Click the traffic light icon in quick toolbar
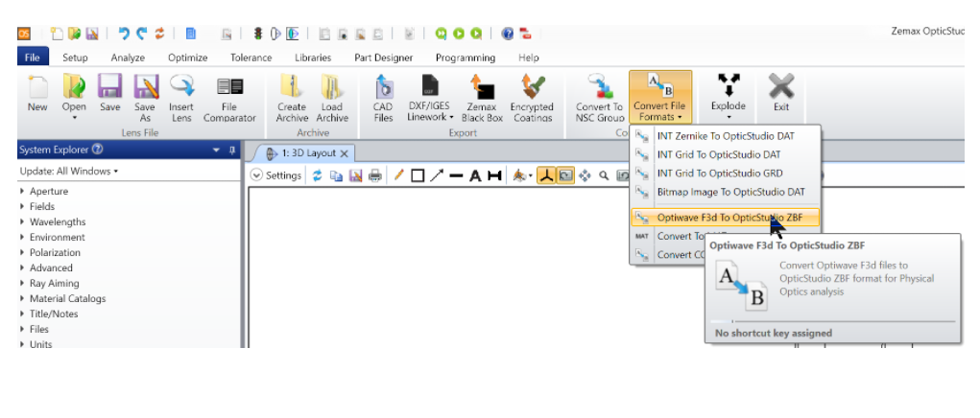The width and height of the screenshot is (980, 418). [257, 34]
